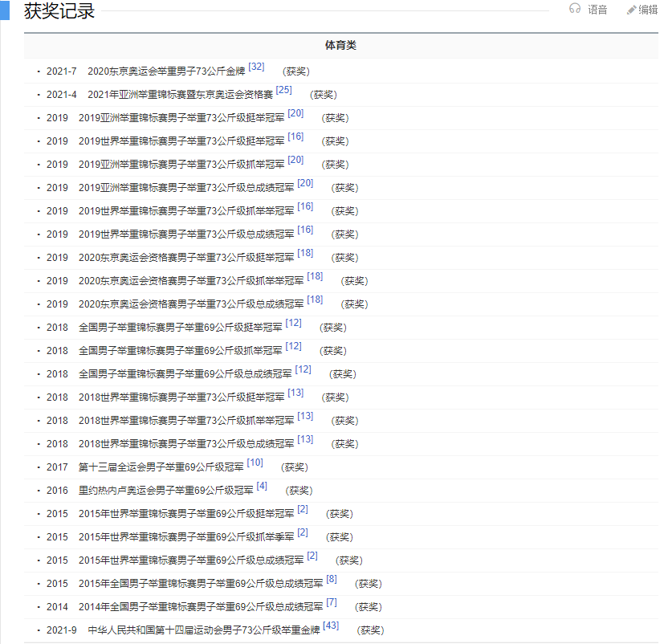The width and height of the screenshot is (660, 644).
Task: Click the text 2015年全国男子举重锦标赛男子举重69公斤级总成绩冠军
Action: 201,584
